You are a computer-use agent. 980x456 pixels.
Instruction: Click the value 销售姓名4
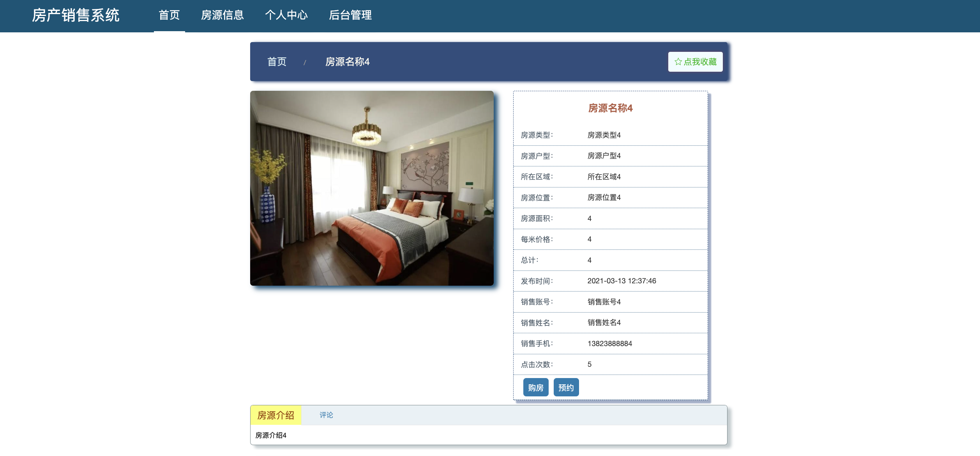click(604, 323)
